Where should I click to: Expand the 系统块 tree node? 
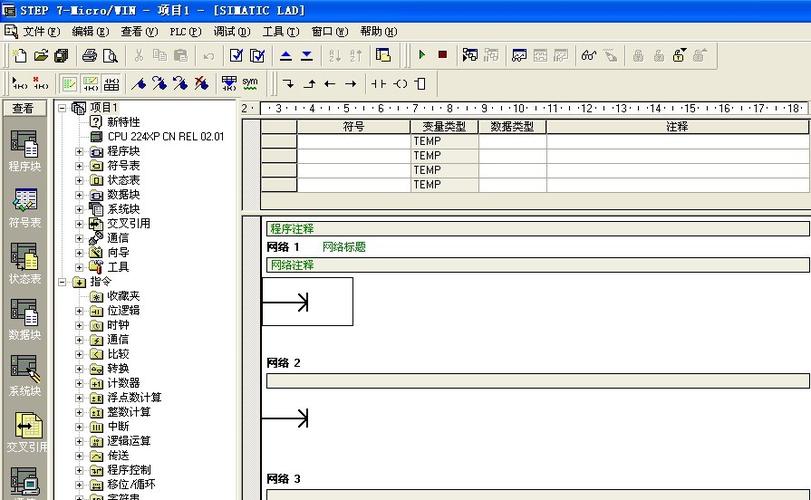(x=79, y=209)
